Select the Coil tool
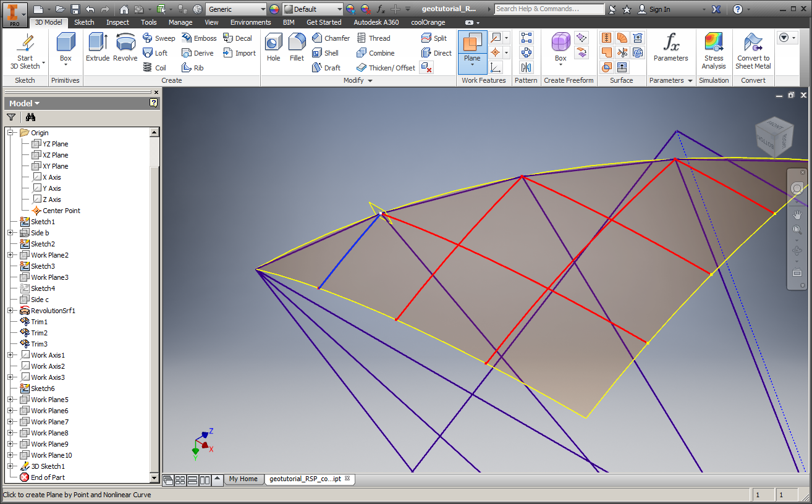 154,68
